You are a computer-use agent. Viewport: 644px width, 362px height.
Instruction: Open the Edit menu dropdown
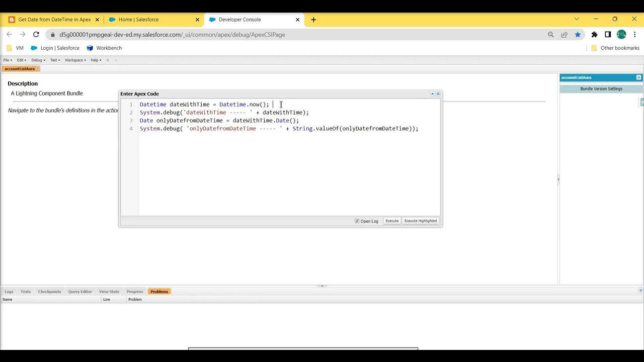[22, 60]
